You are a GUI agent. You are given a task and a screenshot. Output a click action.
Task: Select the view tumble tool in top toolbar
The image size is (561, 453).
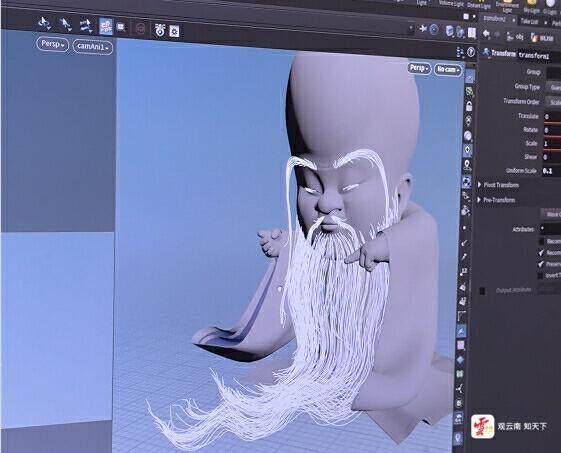44,23
